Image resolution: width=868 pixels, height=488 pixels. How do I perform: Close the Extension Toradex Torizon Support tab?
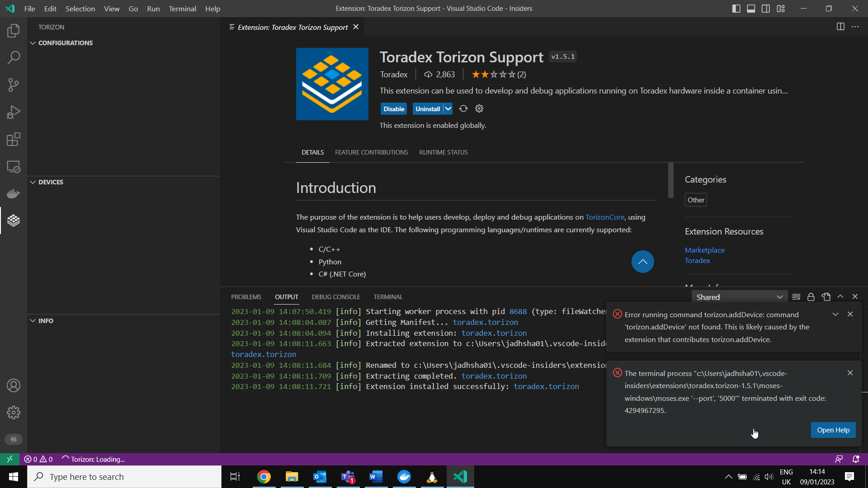point(356,27)
